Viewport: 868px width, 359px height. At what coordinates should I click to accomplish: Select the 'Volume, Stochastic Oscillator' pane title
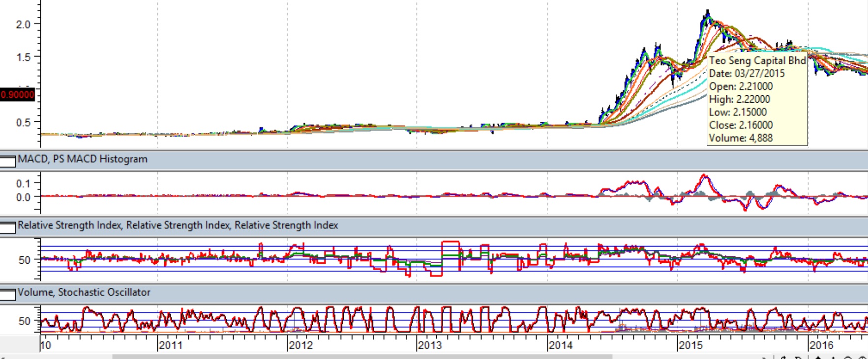[x=84, y=292]
